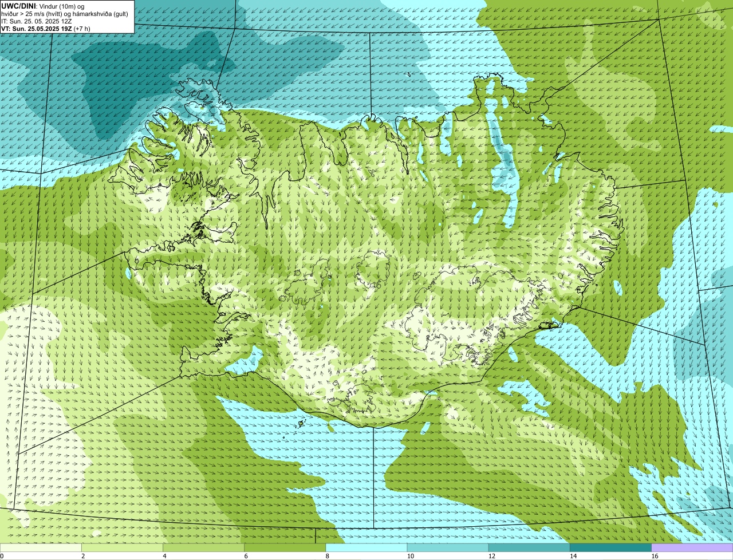The height and width of the screenshot is (560, 733).
Task: Click the "14" scale label
Action: pos(573,556)
